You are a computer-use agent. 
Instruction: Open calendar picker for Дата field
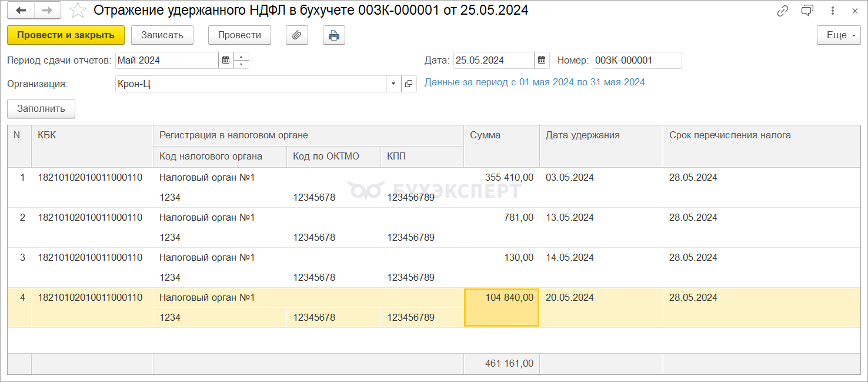[542, 60]
